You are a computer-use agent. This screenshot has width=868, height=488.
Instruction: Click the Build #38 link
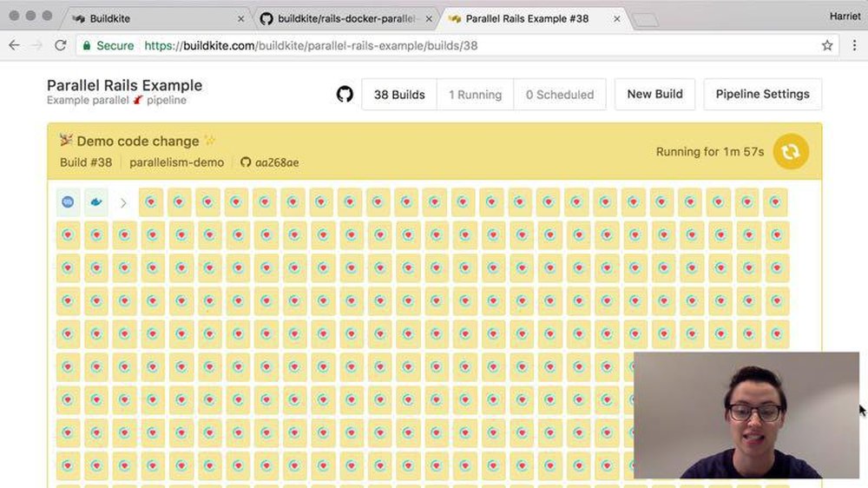(x=86, y=162)
